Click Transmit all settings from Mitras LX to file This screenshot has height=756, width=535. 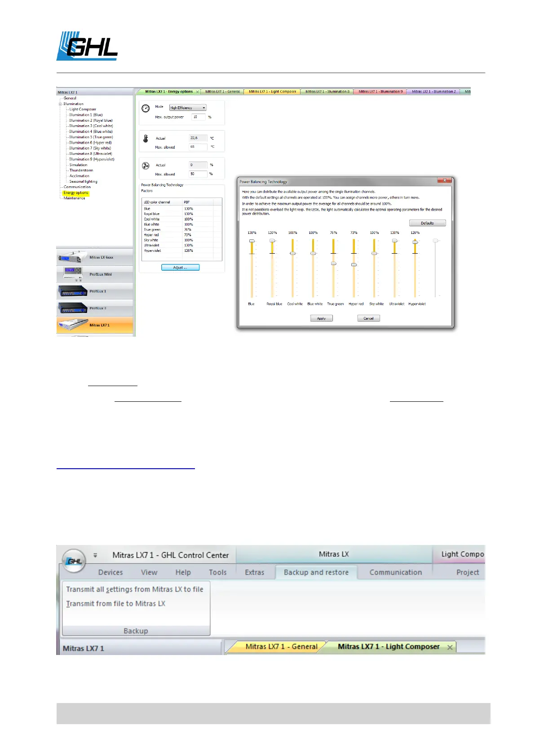point(135,589)
